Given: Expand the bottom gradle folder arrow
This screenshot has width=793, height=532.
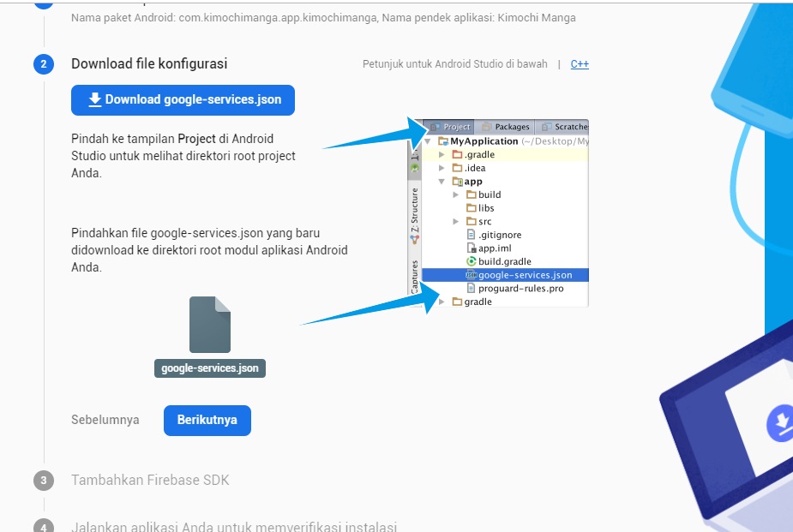Looking at the screenshot, I should 442,302.
